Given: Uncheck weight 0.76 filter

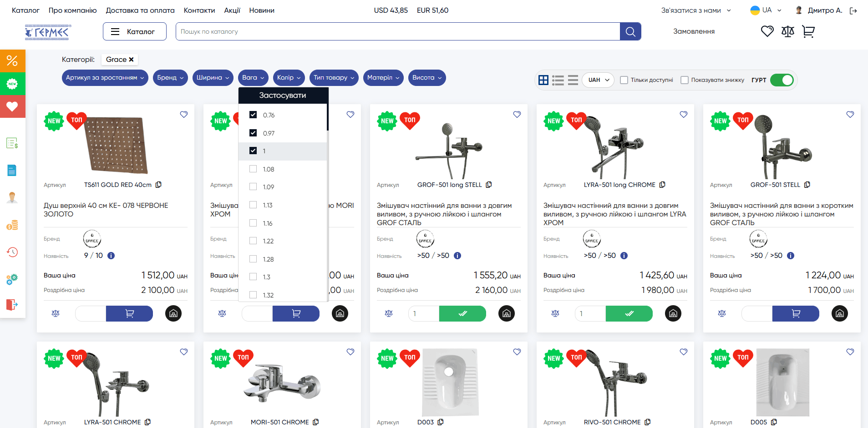Looking at the screenshot, I should [253, 115].
